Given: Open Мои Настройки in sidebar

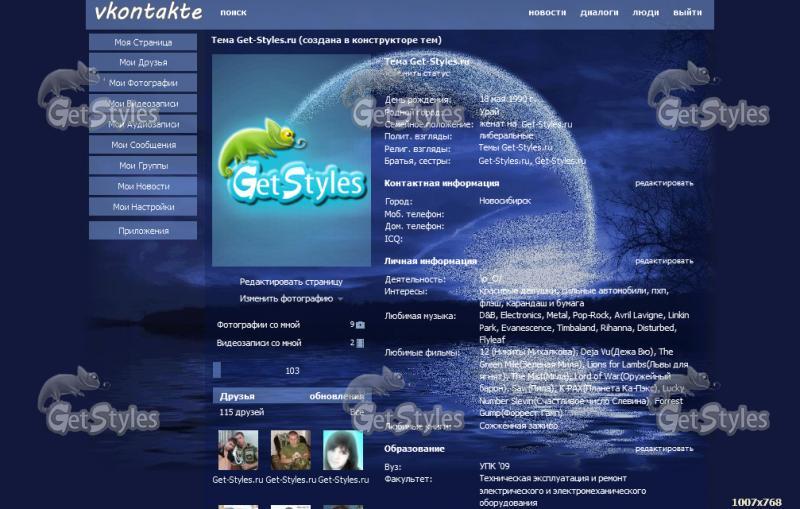Looking at the screenshot, I should [x=143, y=207].
